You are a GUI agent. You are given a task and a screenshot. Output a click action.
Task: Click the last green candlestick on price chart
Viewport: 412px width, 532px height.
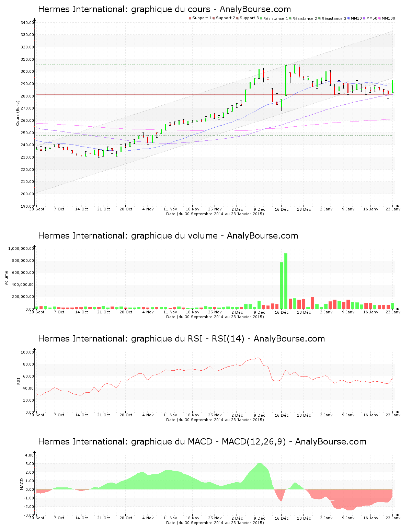click(x=393, y=86)
